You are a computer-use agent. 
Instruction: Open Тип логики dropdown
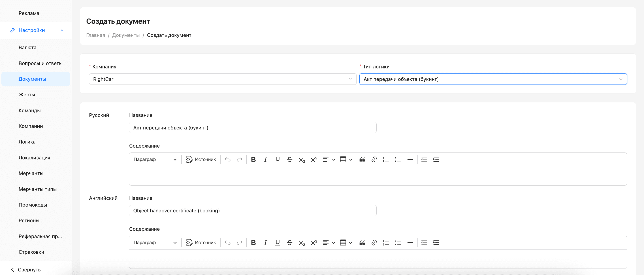(493, 79)
